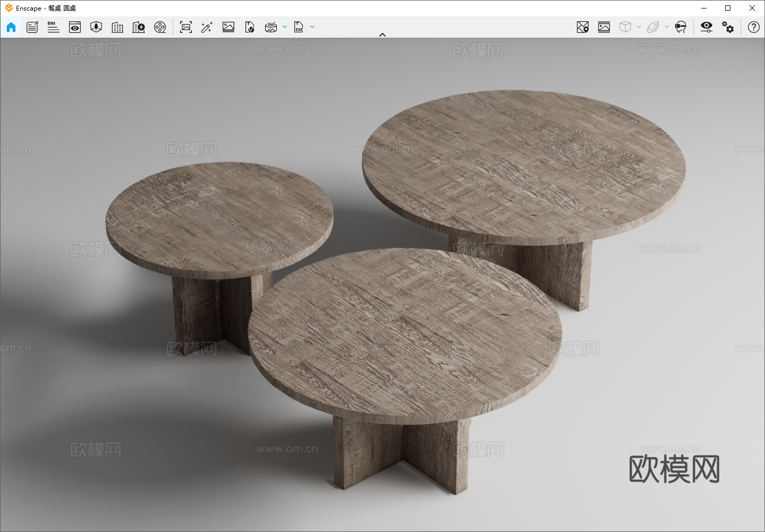Take a Screenshot with the capture icon

point(186,27)
